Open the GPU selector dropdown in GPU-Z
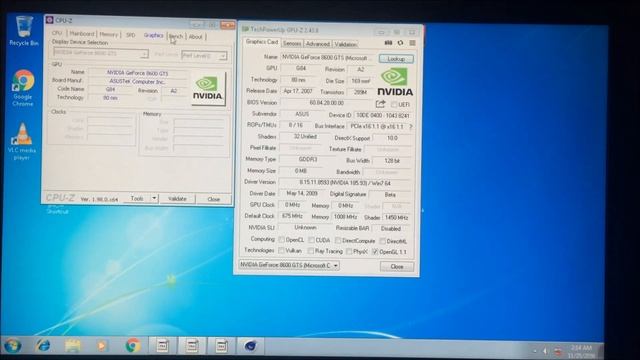640x360 pixels. (x=289, y=265)
